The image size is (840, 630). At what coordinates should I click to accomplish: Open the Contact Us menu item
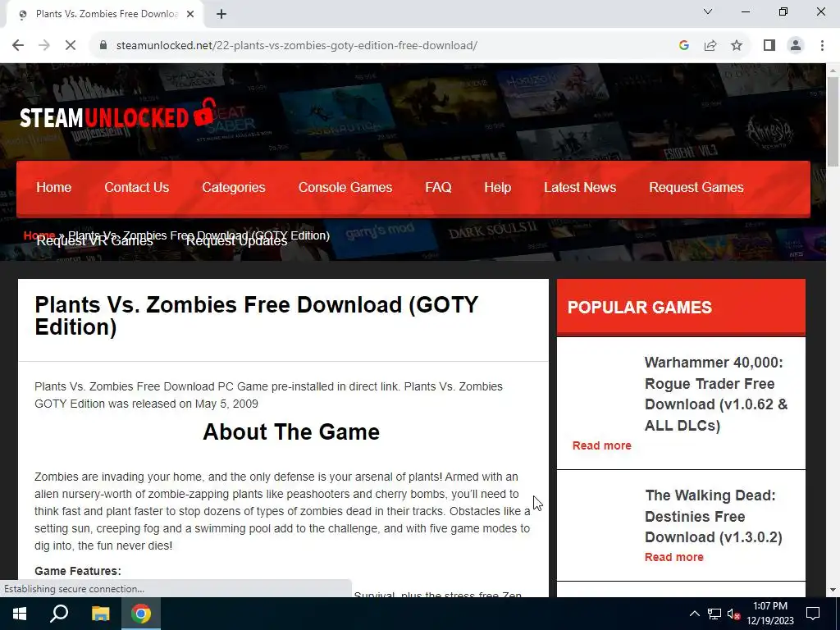(x=137, y=187)
